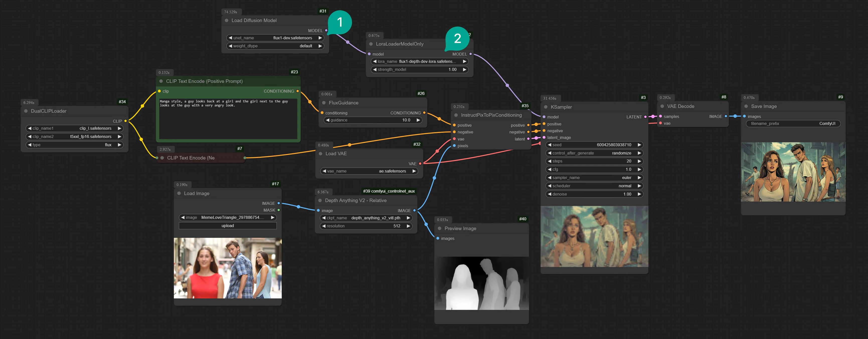868x339 pixels.
Task: Collapse the Load Diffusion Model node
Action: (226, 21)
